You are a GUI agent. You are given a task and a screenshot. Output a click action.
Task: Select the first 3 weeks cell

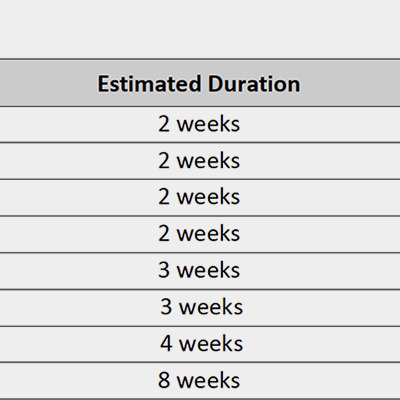click(x=200, y=271)
